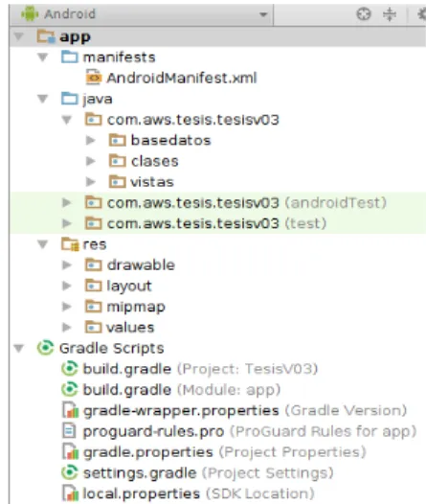Collapse the java folder arrow
This screenshot has height=504, width=426.
43,99
